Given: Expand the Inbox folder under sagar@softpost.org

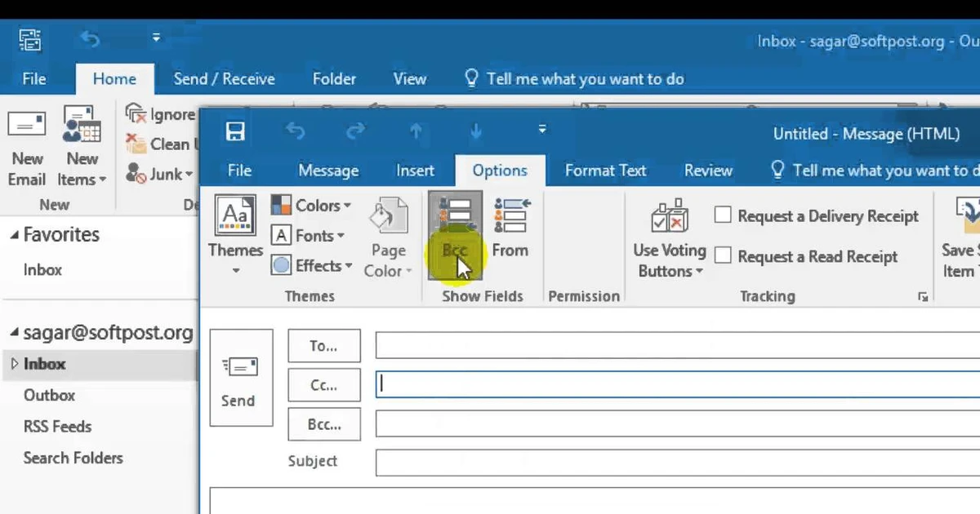Looking at the screenshot, I should point(14,364).
